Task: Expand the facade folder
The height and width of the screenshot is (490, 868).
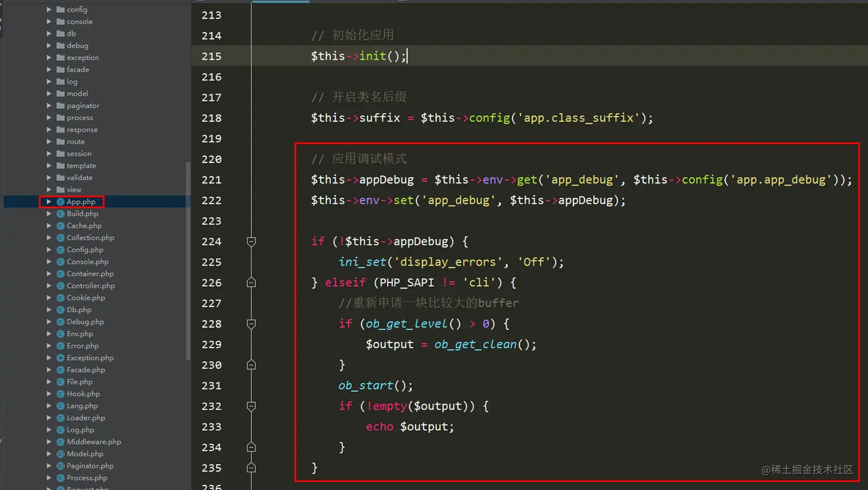Action: pos(49,70)
